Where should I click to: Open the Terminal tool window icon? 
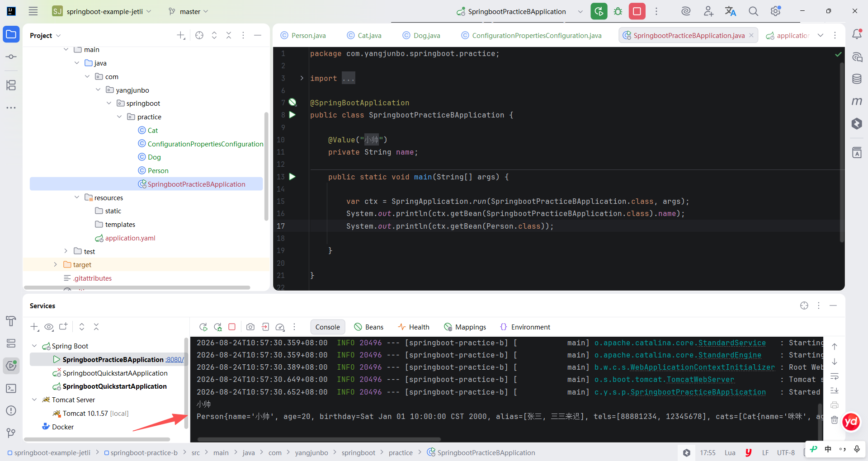(11, 388)
